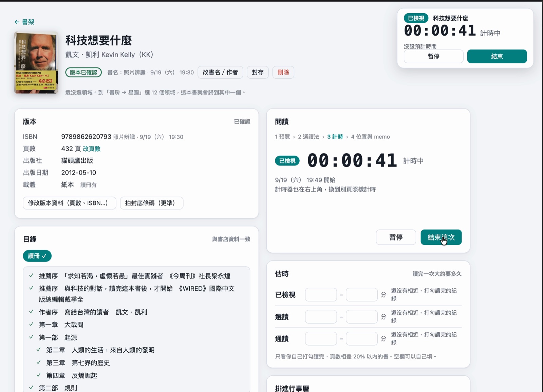Screen dimensions: 543x392
Task: Select step 4 位置與 memo
Action: (x=370, y=137)
